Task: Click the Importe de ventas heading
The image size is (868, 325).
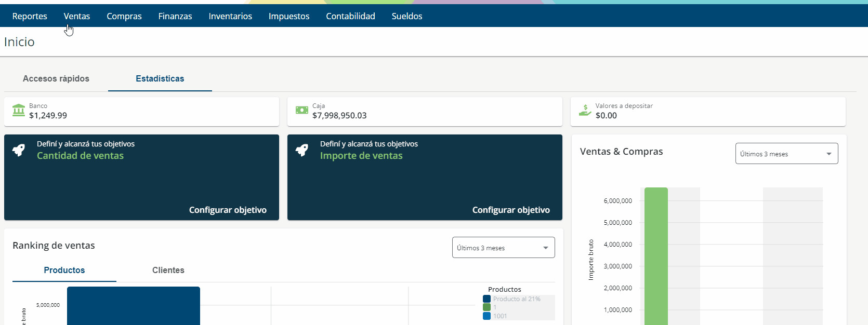Action: 361,156
